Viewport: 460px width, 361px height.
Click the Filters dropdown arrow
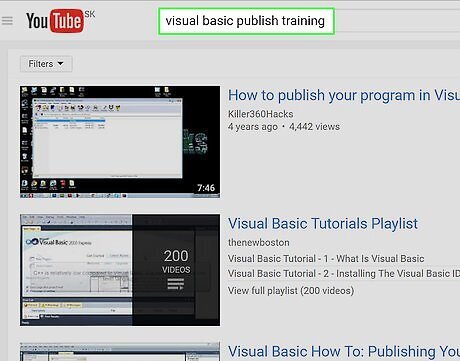pos(60,63)
